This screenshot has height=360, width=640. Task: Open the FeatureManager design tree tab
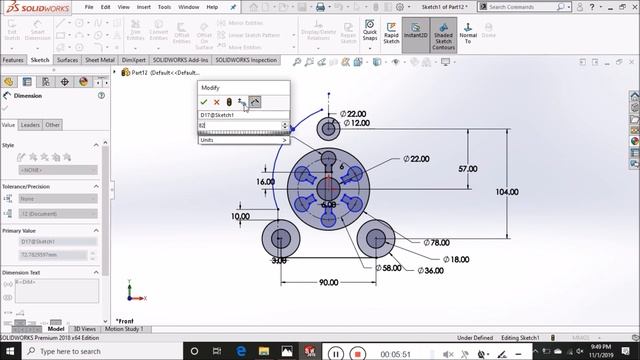tap(9, 82)
